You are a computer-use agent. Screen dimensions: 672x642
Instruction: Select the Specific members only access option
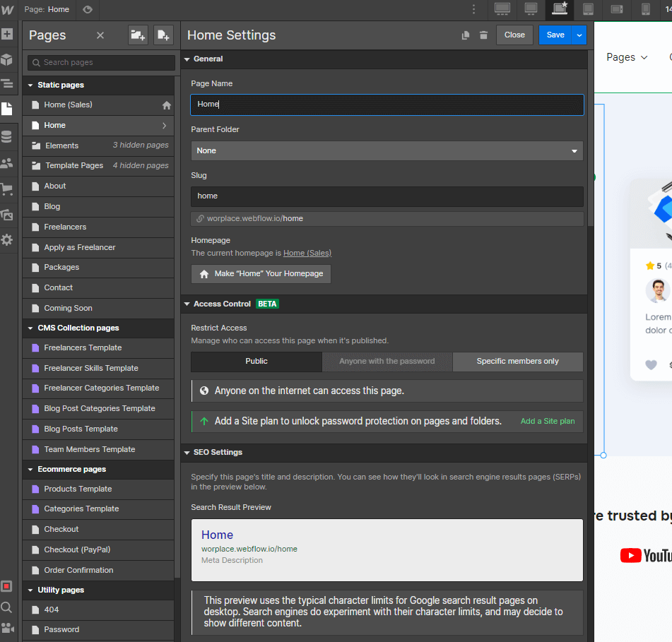(x=518, y=360)
